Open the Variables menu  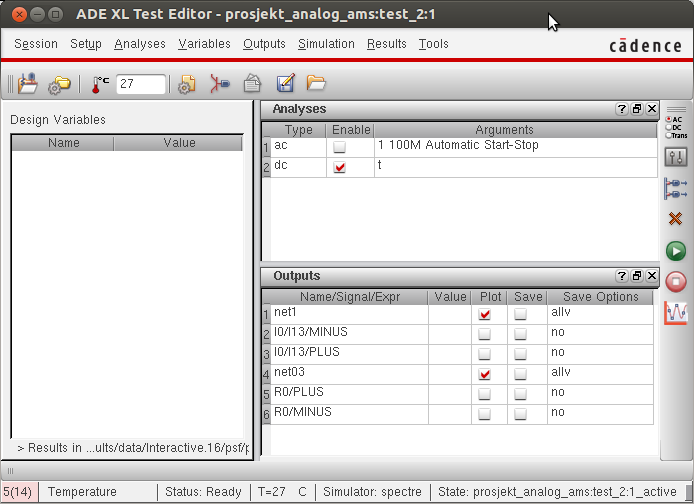click(x=204, y=44)
